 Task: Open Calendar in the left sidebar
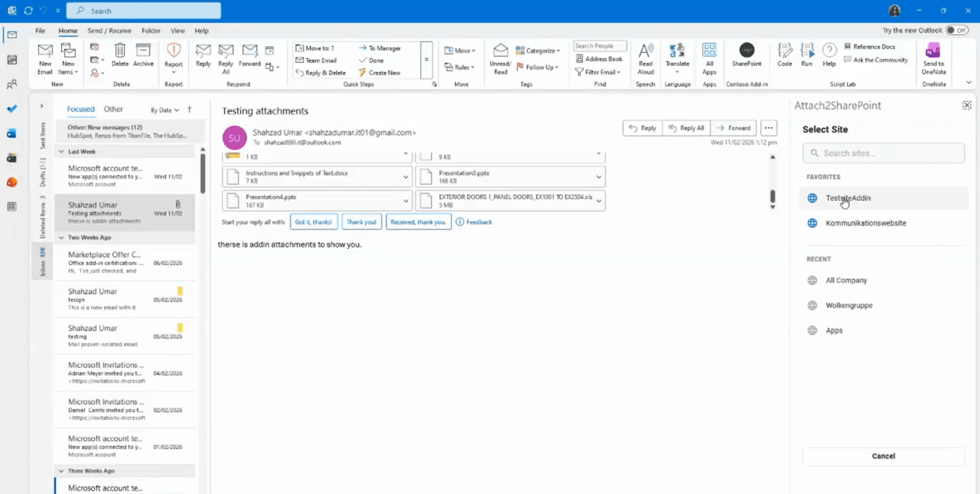12,59
